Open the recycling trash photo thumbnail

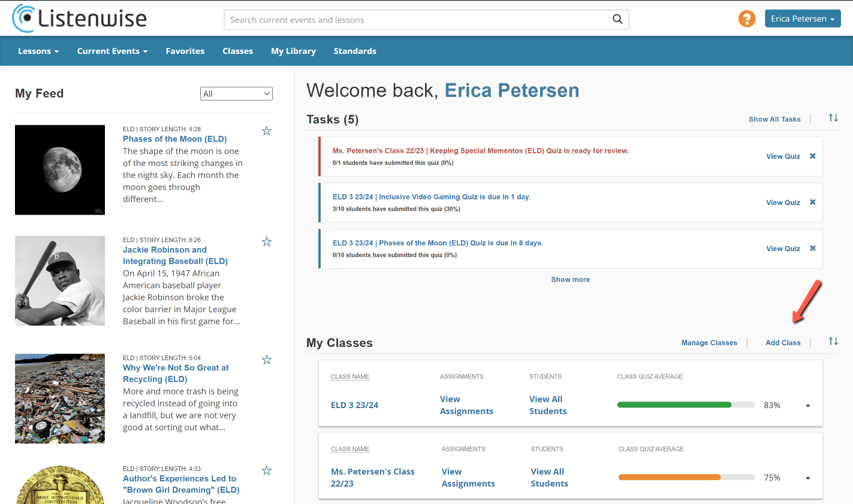(60, 399)
